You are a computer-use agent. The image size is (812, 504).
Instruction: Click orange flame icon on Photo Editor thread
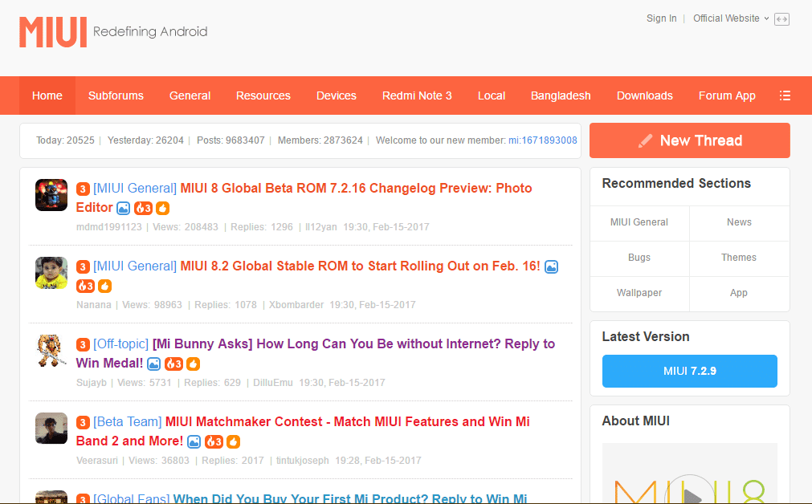[162, 208]
